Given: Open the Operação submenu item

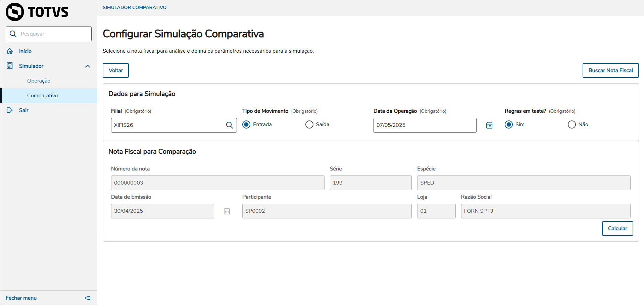Looking at the screenshot, I should coord(39,81).
